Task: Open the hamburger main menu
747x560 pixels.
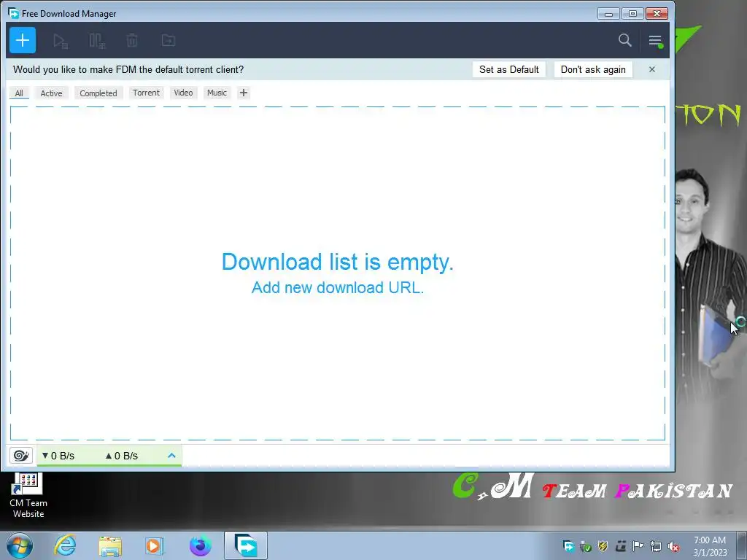Action: 656,41
